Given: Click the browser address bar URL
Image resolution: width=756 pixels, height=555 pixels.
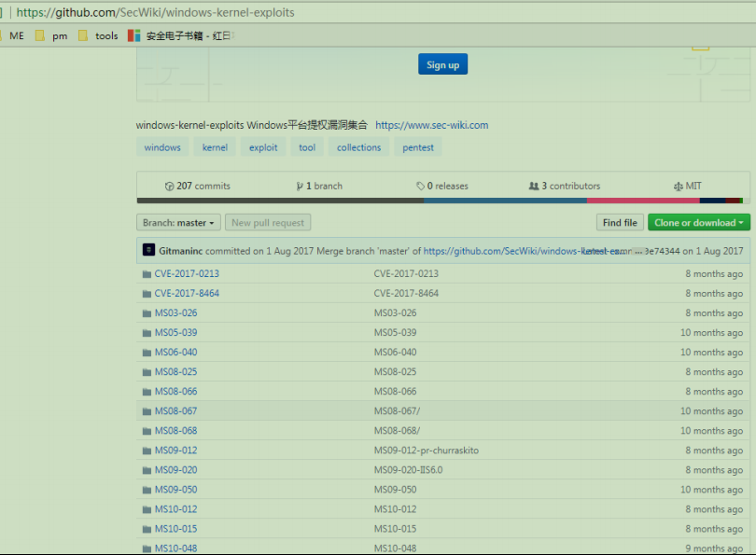Looking at the screenshot, I should [155, 12].
